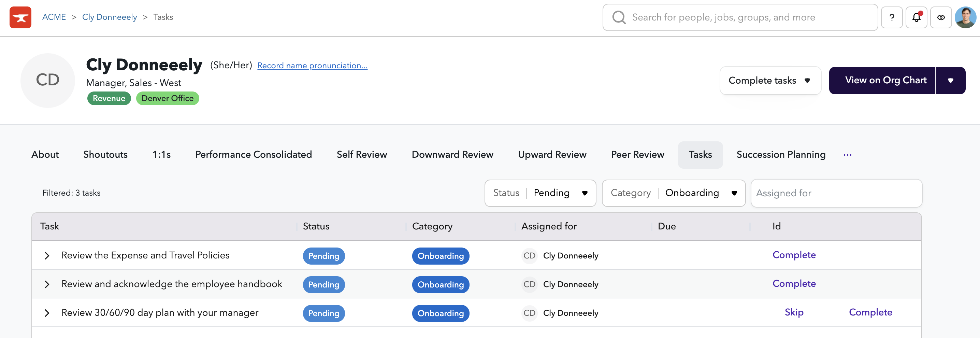Open the Complete tasks dropdown
The height and width of the screenshot is (338, 980).
[x=770, y=80]
